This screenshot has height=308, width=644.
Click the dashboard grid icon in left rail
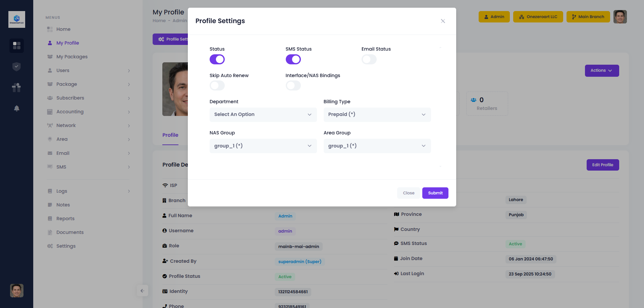pos(16,46)
